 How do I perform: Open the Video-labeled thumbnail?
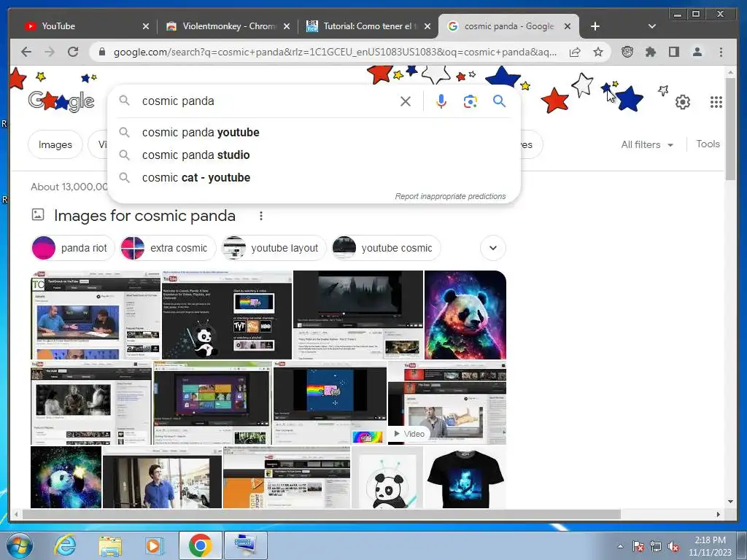pos(447,402)
